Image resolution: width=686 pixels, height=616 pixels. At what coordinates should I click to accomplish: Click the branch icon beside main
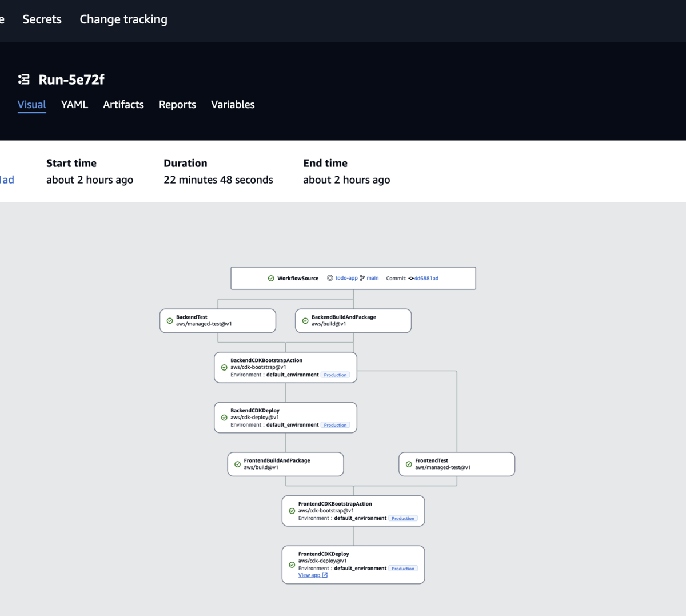[x=362, y=278]
